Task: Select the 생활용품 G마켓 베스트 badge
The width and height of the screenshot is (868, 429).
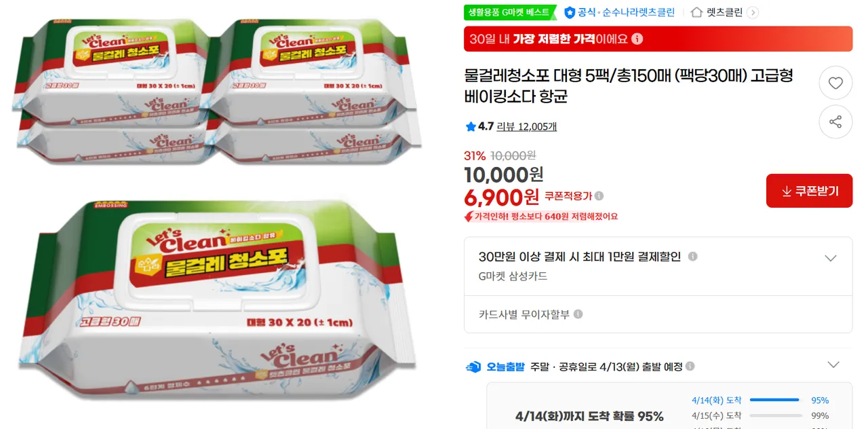Action: (509, 12)
